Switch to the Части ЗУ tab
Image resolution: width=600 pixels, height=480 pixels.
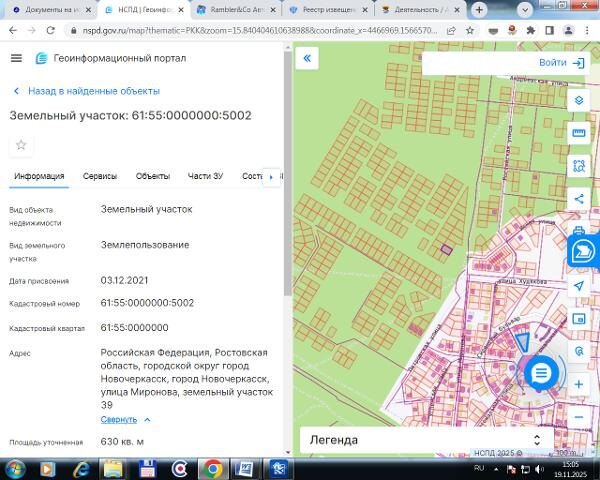(x=205, y=176)
